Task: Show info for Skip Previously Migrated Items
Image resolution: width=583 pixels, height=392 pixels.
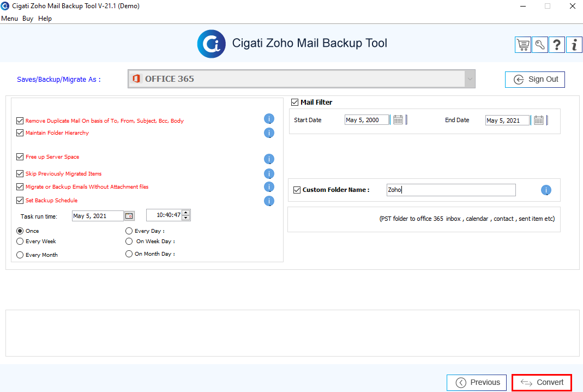Action: [x=269, y=173]
